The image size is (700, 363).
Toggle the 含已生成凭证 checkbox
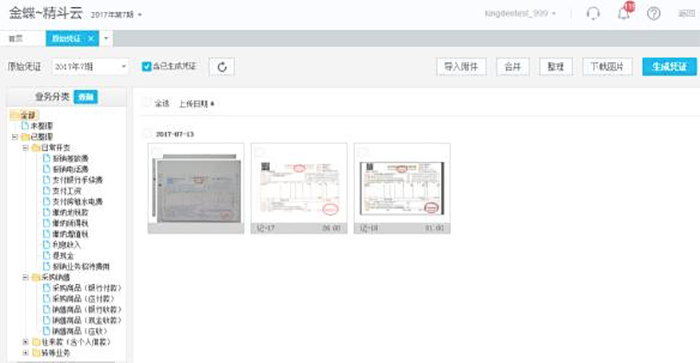pos(146,67)
